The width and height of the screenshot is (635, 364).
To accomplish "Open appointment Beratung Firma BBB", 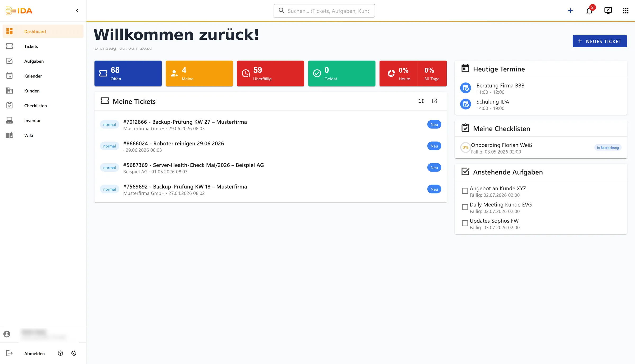I will (x=541, y=89).
